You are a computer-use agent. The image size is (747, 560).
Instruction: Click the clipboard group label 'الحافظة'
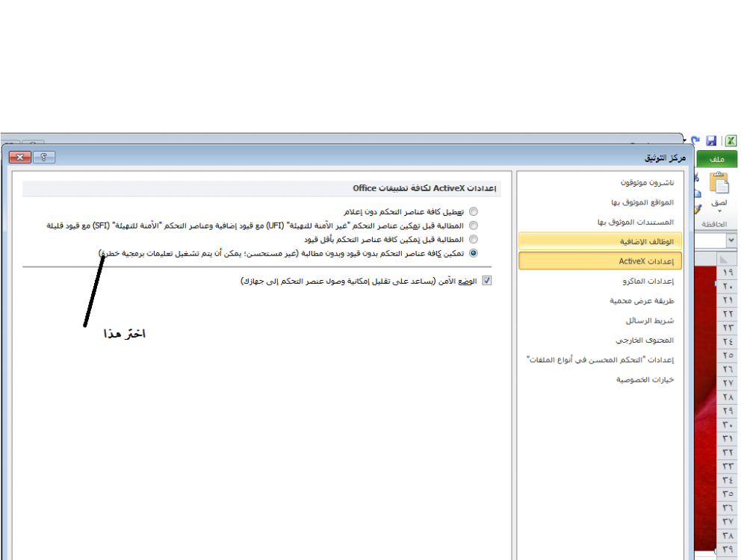(714, 224)
